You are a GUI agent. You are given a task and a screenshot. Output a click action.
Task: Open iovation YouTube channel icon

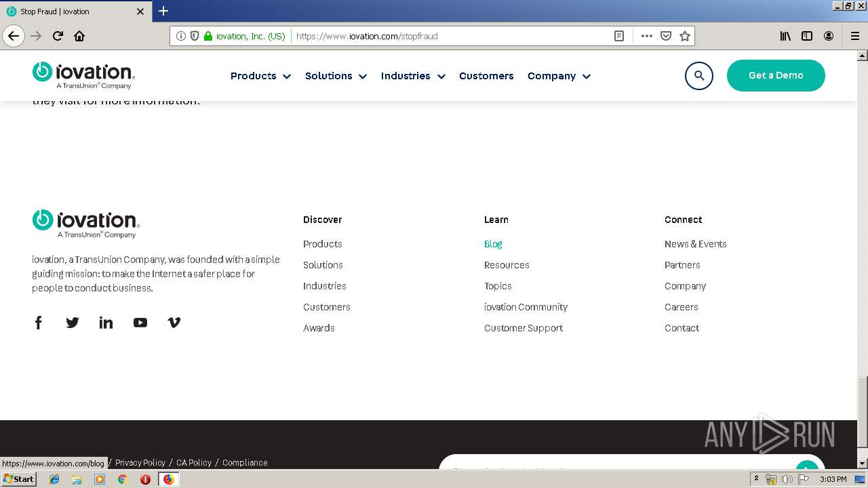click(140, 323)
